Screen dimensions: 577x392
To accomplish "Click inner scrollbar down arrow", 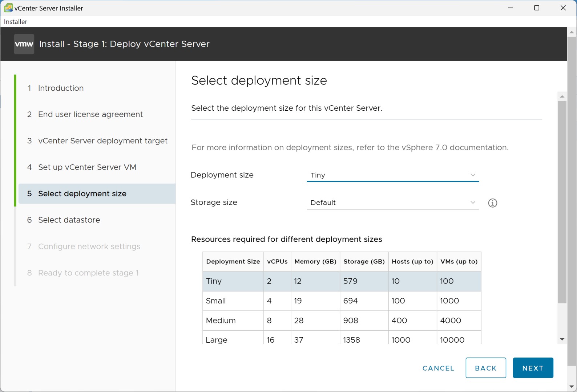I will click(x=562, y=339).
